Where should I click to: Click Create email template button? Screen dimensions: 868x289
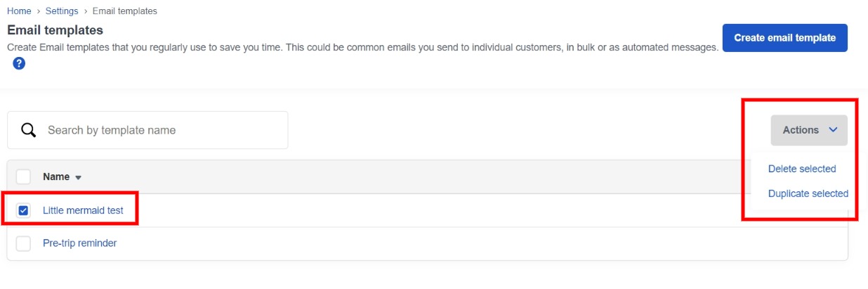[785, 38]
